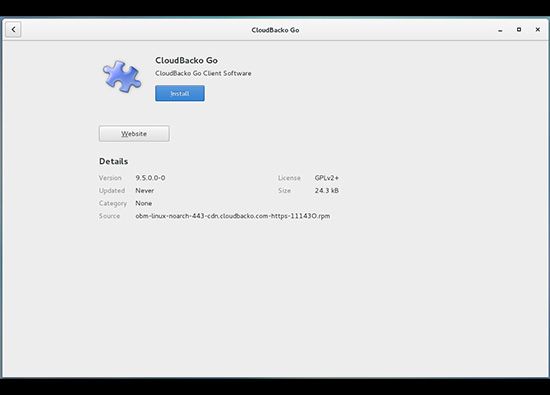Select version value 9.5.0.0-0
Viewport: 550px width, 395px height.
coord(150,178)
